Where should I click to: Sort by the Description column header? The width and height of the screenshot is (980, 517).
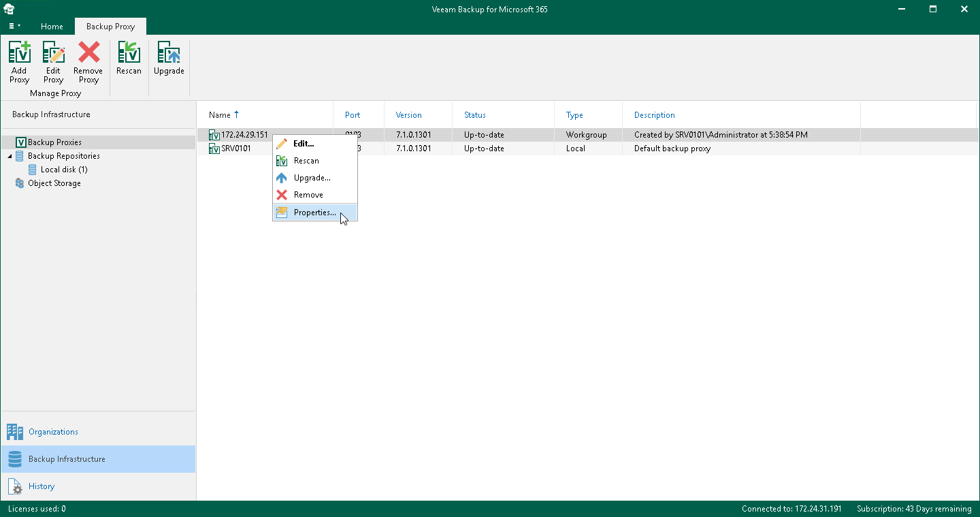655,115
